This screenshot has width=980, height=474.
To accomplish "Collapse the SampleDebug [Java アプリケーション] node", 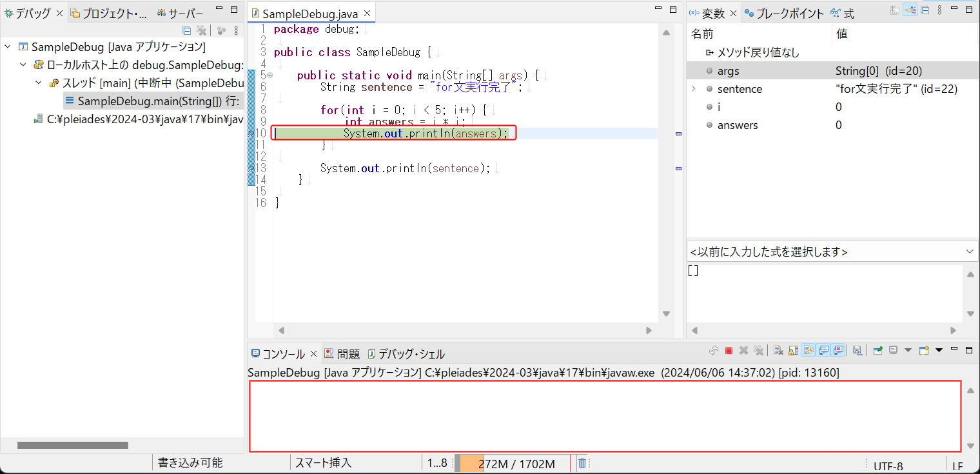I will tap(8, 46).
